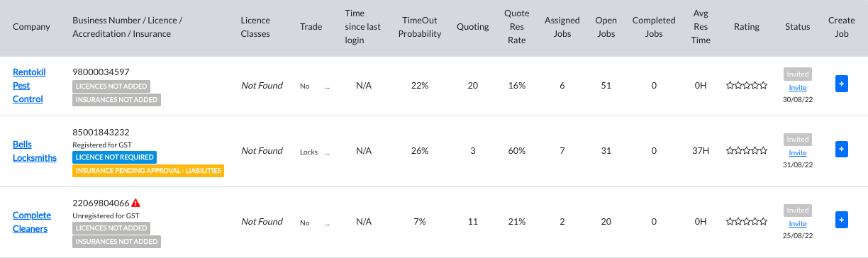Expand Complete Cleaners trade ellipsis
Screen dimensions: 868x258
click(327, 223)
